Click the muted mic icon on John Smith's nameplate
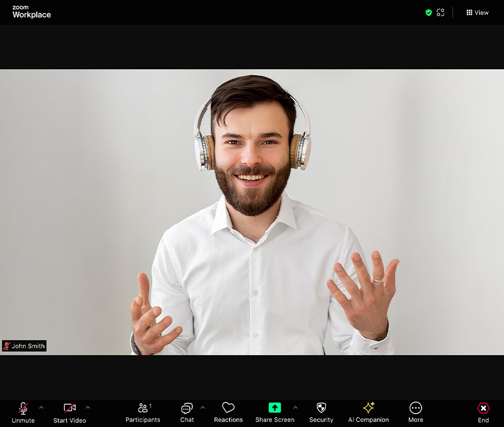This screenshot has width=504, height=427. [x=6, y=345]
